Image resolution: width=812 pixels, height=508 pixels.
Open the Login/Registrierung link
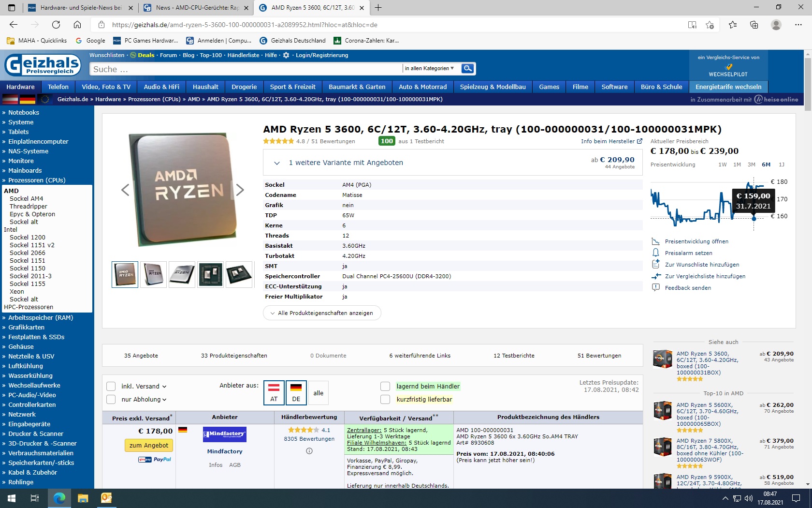point(322,55)
